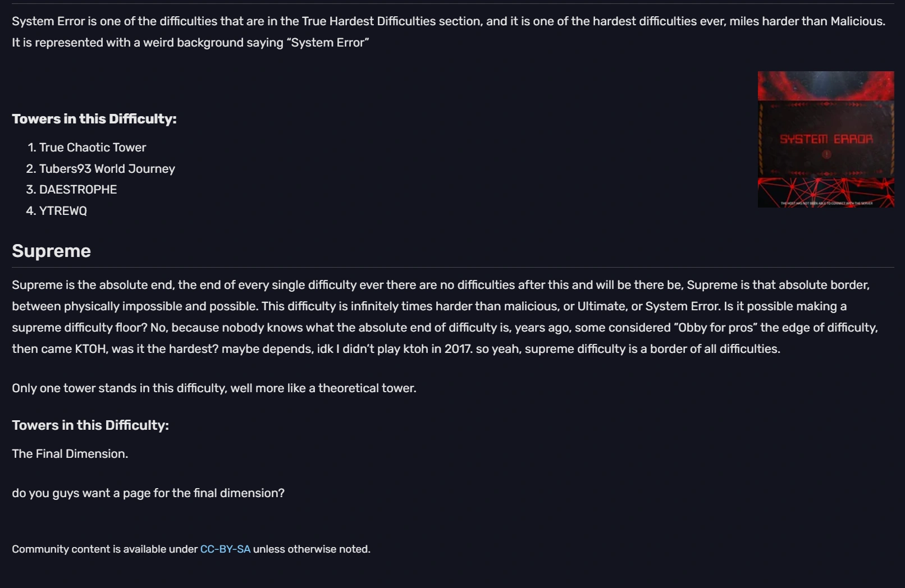Image resolution: width=905 pixels, height=588 pixels.
Task: Click the Towers in this Difficulty heading above The Final Dimension
Action: click(x=90, y=425)
